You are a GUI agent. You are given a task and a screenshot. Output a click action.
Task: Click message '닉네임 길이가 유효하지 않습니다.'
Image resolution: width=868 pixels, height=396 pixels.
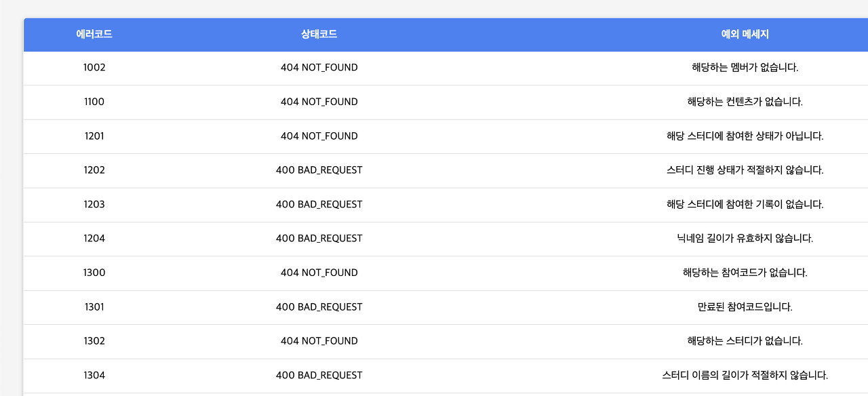745,239
